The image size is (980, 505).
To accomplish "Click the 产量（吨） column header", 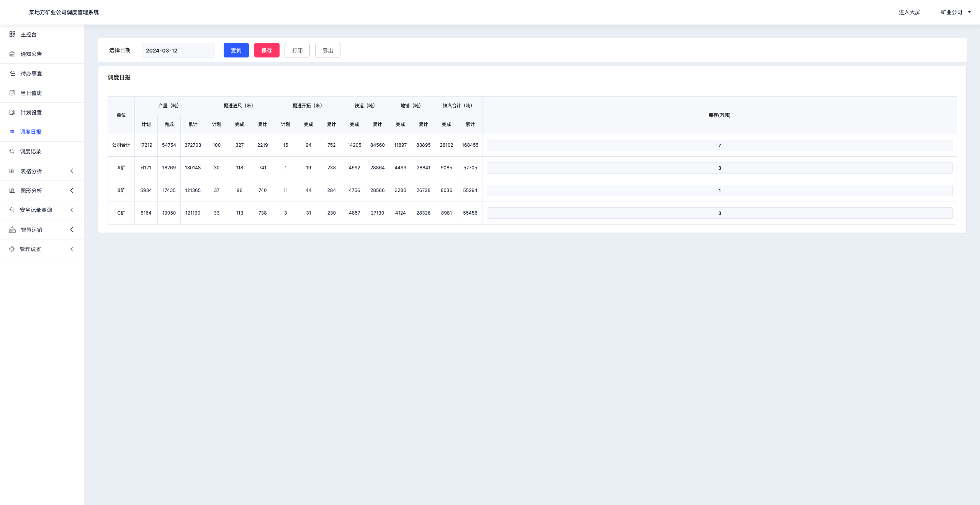I will coord(169,106).
